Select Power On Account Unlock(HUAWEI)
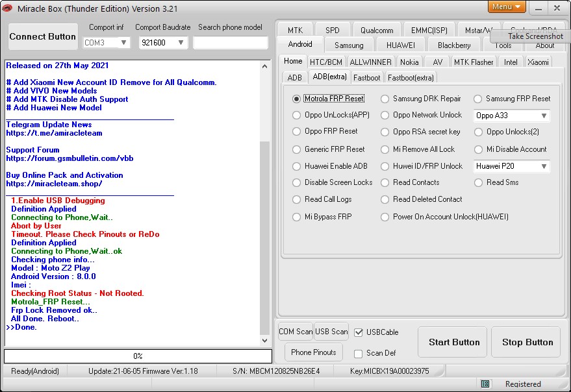571x392 pixels. 385,217
